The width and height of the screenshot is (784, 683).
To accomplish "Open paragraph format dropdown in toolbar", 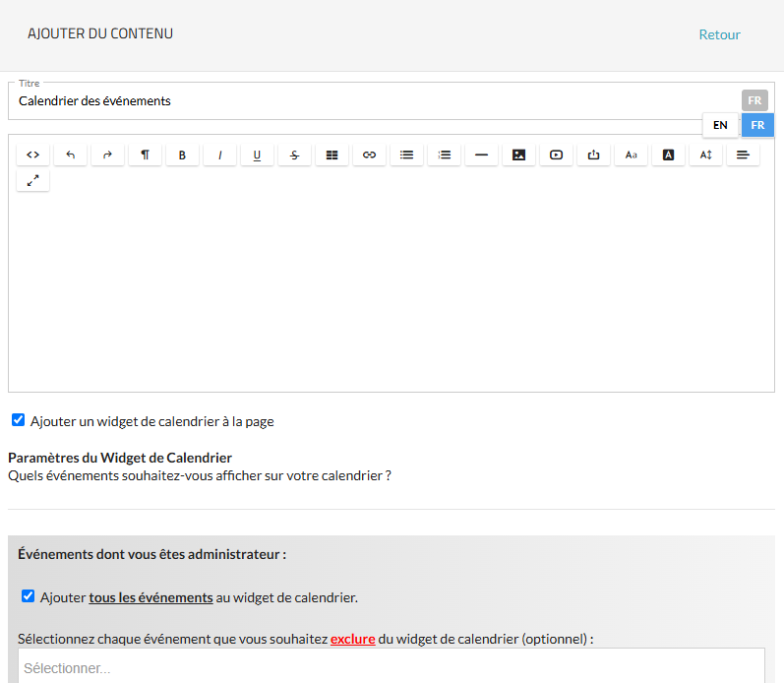I will (145, 155).
